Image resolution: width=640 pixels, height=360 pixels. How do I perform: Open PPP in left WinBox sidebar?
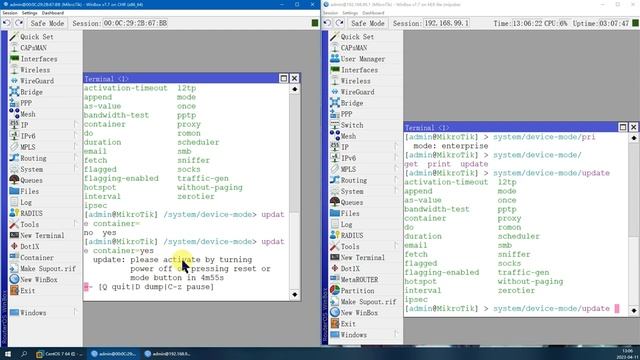coord(26,103)
